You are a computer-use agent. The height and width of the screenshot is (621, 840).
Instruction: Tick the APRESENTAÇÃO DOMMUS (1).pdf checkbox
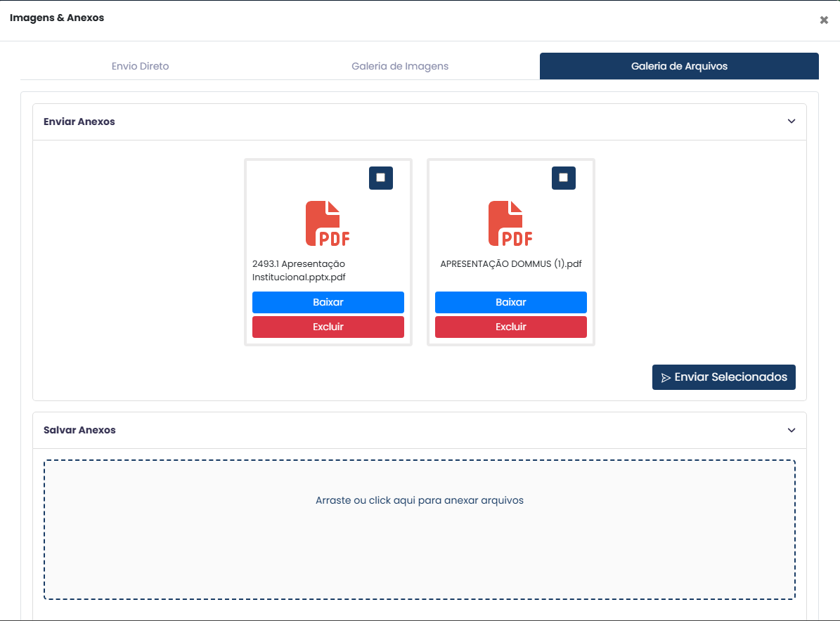click(563, 178)
